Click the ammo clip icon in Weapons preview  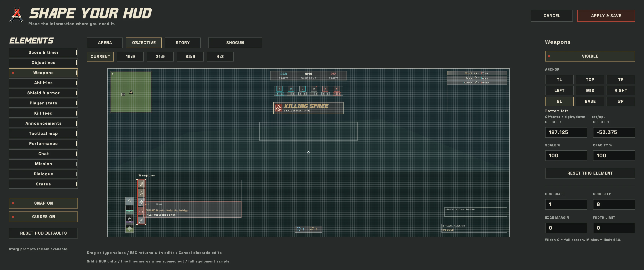click(141, 184)
